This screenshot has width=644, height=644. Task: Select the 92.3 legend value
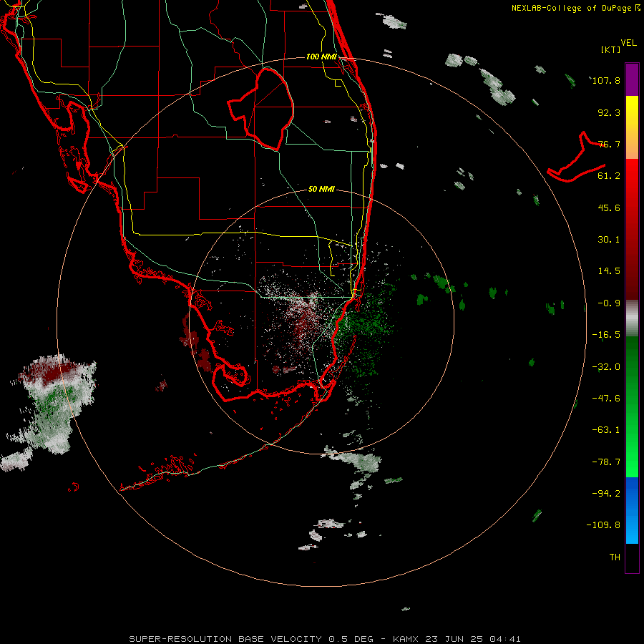pos(609,112)
